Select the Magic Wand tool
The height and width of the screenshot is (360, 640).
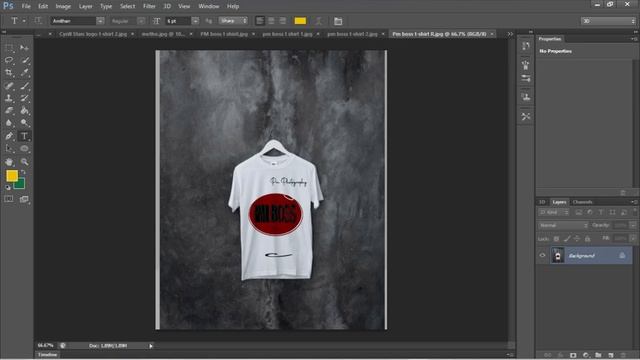point(24,60)
